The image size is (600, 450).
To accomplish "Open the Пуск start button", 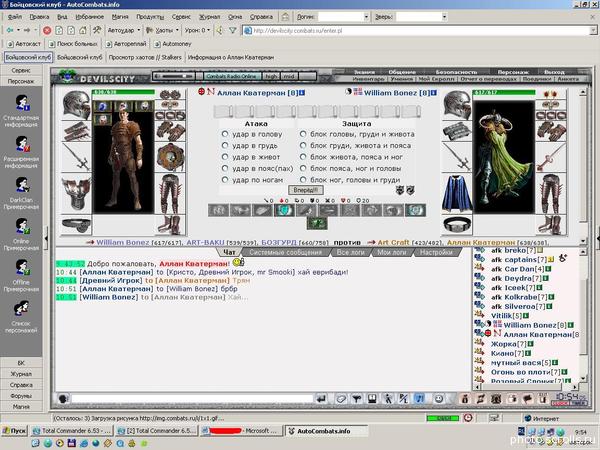I will tap(14, 430).
